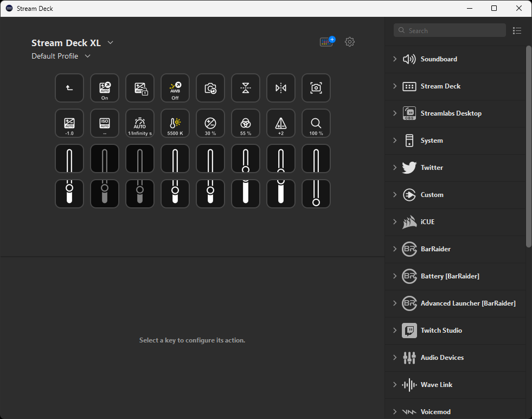Expand the Audio Devices category
The image size is (532, 419).
click(441, 358)
